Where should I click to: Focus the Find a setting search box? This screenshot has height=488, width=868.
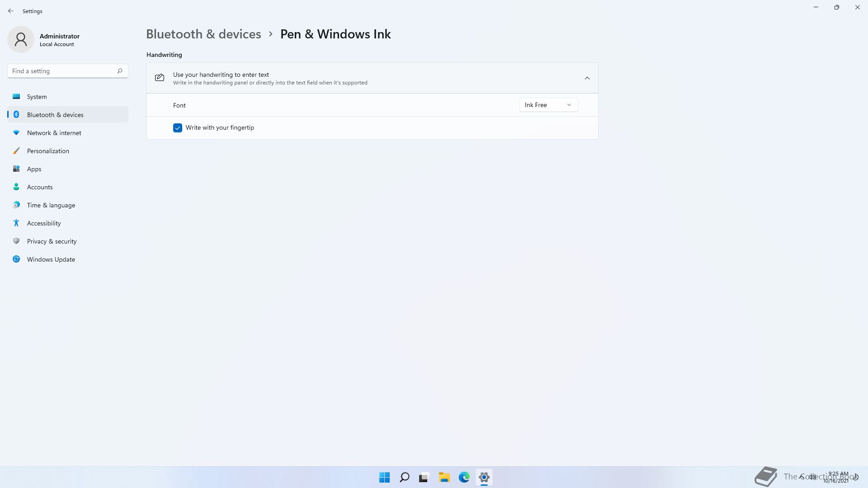click(68, 71)
